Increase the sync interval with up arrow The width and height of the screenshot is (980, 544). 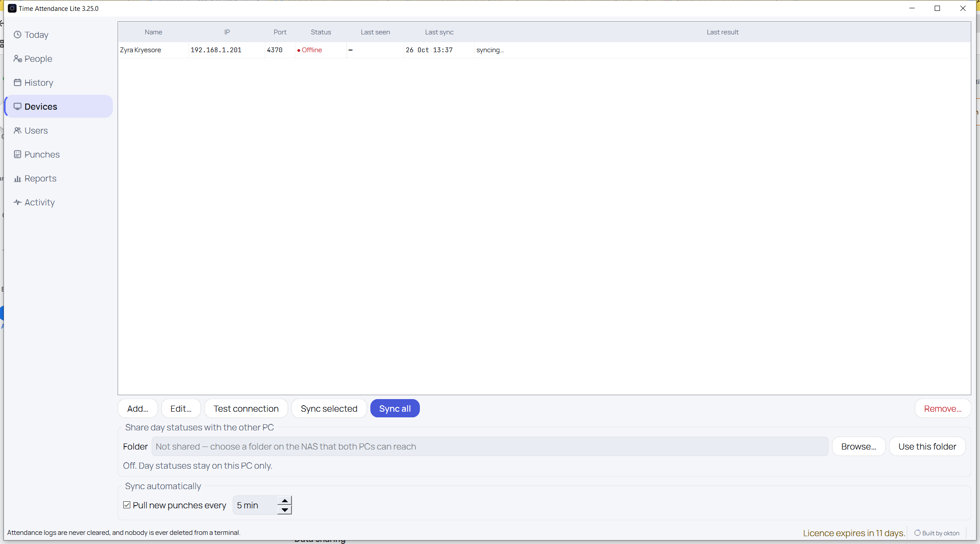click(284, 501)
